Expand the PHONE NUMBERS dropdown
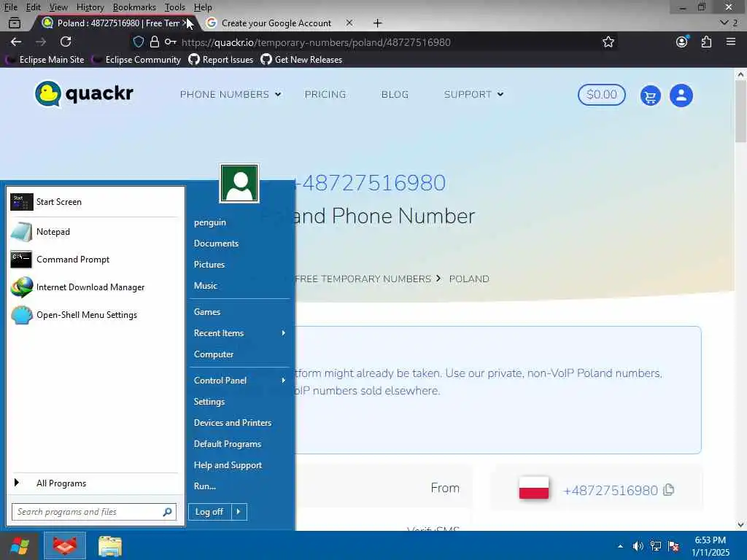Image resolution: width=747 pixels, height=560 pixels. pos(231,94)
